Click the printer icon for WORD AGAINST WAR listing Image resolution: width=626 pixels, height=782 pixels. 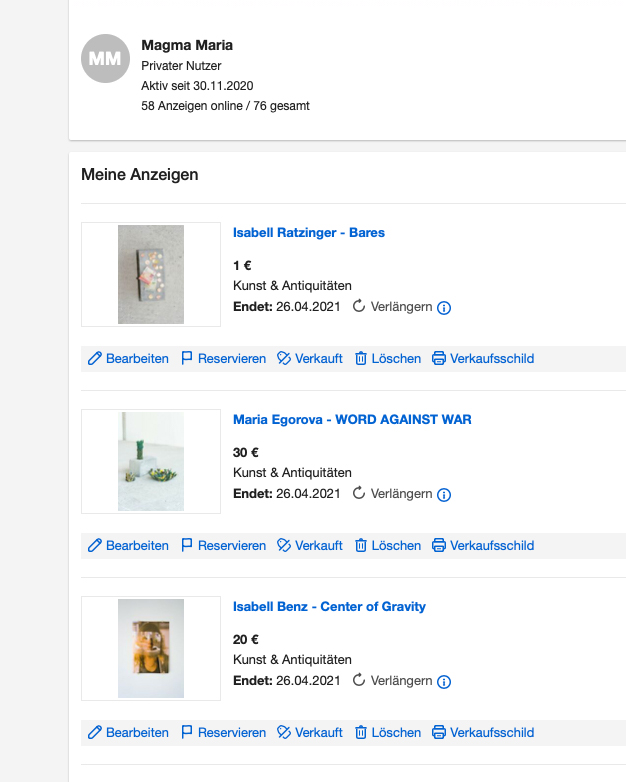(439, 545)
